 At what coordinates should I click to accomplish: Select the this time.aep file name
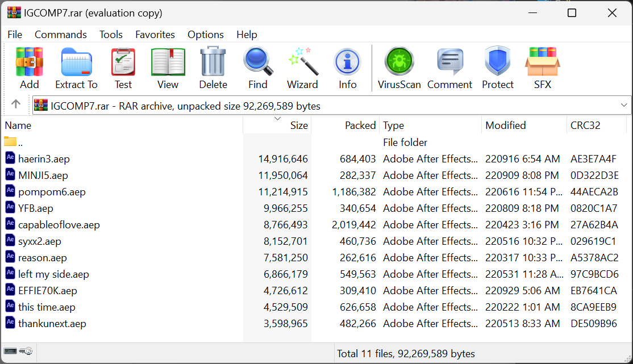click(47, 308)
